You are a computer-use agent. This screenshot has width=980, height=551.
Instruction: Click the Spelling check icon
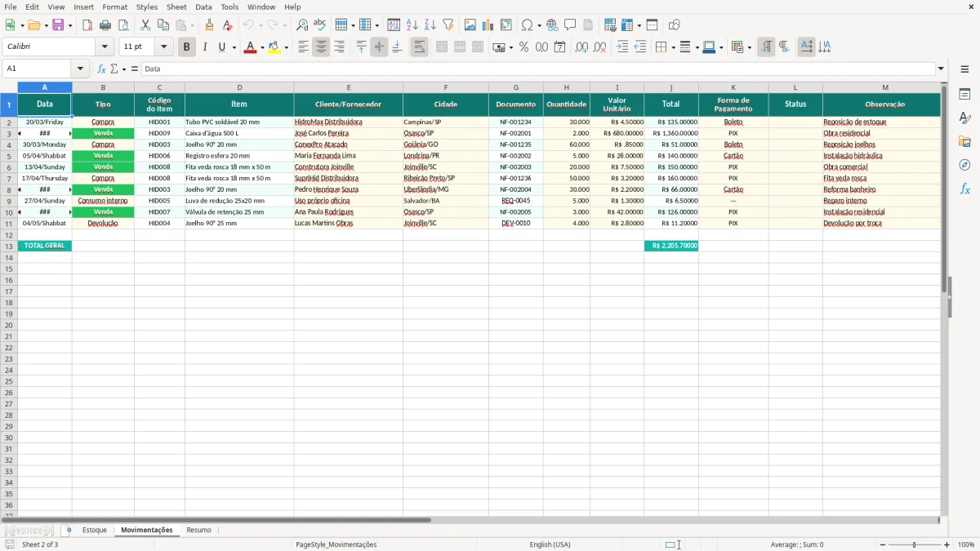point(319,25)
